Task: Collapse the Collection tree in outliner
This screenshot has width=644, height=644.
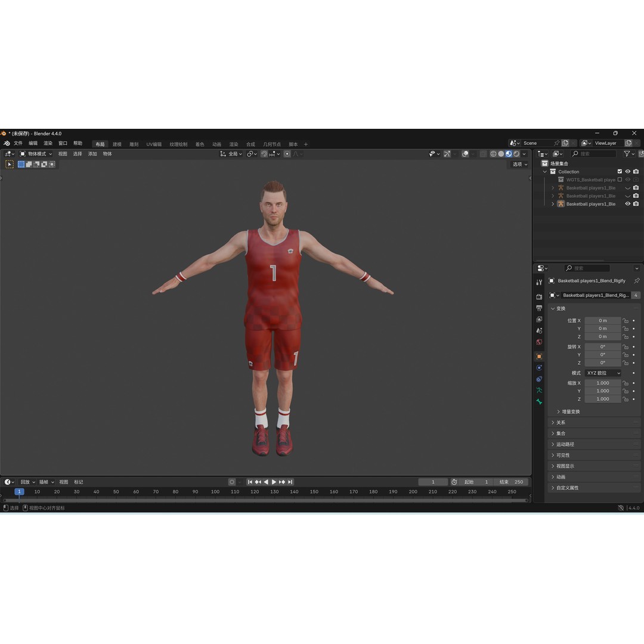Action: 545,172
